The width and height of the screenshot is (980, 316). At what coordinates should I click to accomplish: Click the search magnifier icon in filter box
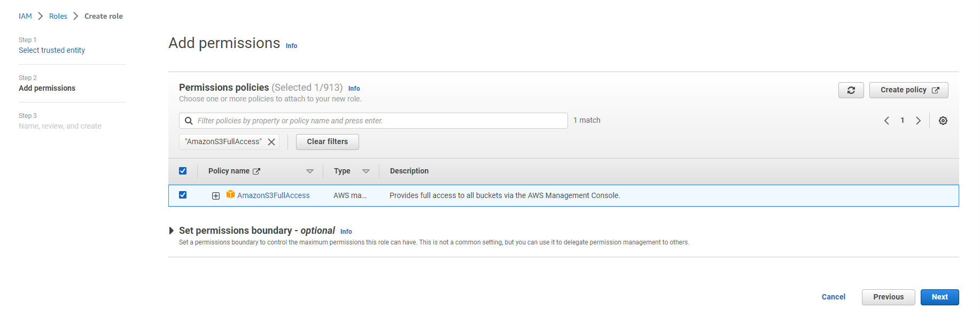pyautogui.click(x=189, y=121)
